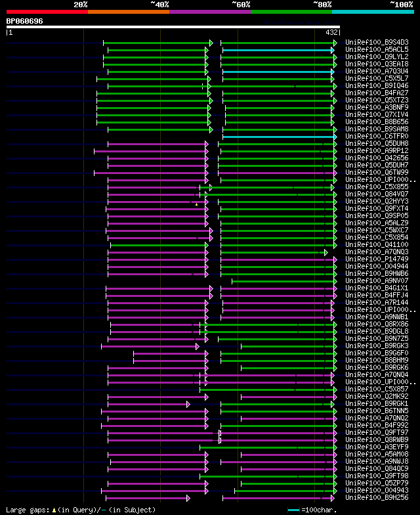Screen dimensions: 420x515
Task: Click the red 20% identity color bar
Action: 47,12
